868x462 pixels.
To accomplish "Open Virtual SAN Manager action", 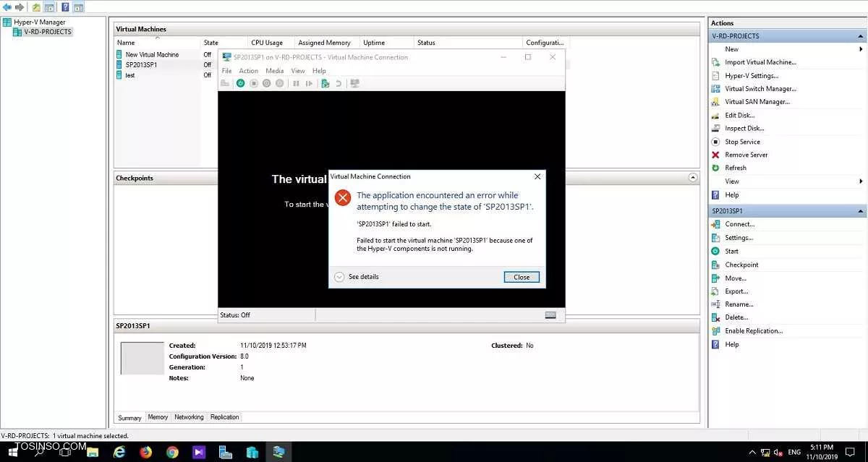I will coord(757,102).
